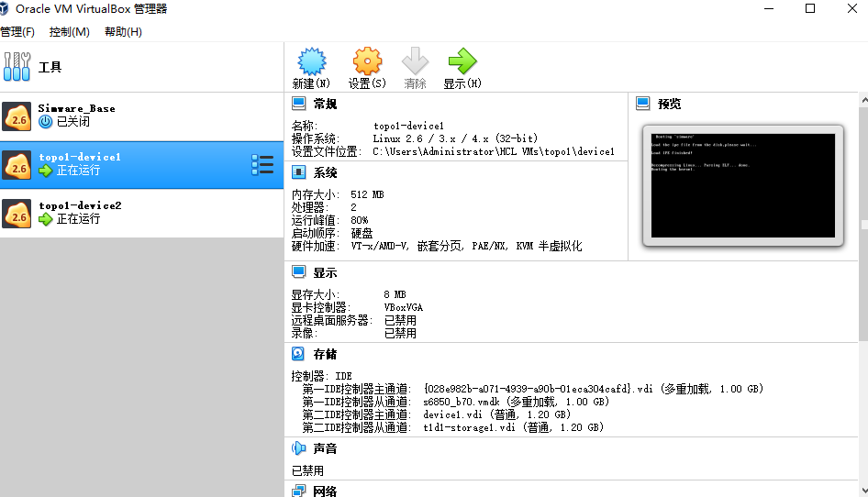This screenshot has width=868, height=497.
Task: Click the s6850_b70.vmdk storage entry
Action: [x=516, y=402]
